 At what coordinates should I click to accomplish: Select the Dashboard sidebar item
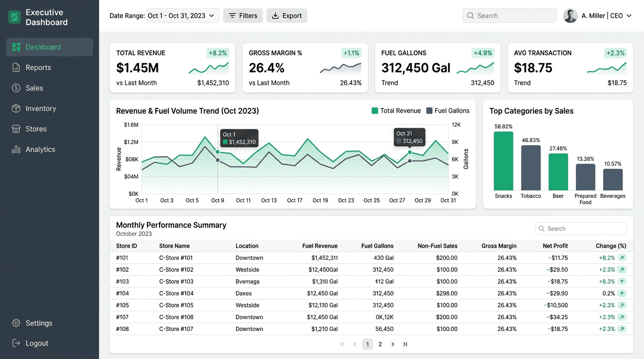pyautogui.click(x=50, y=47)
